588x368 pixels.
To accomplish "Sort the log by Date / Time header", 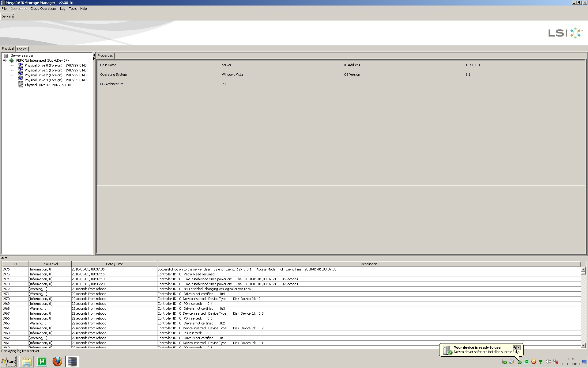I will 114,264.
